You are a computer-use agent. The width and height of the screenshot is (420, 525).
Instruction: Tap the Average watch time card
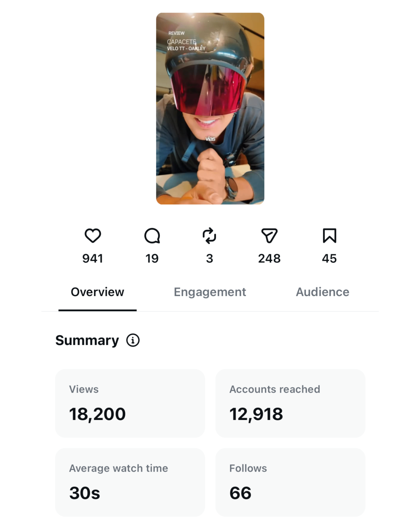point(130,482)
